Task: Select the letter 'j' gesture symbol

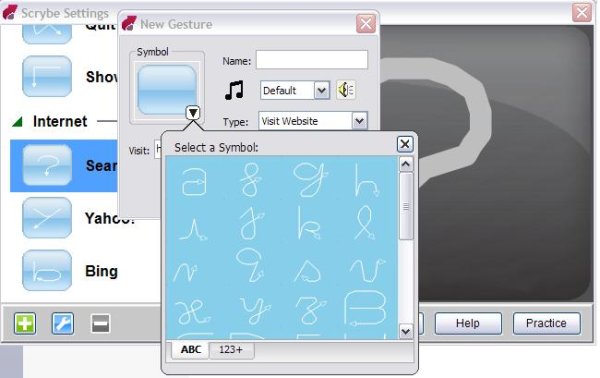Action: point(252,223)
